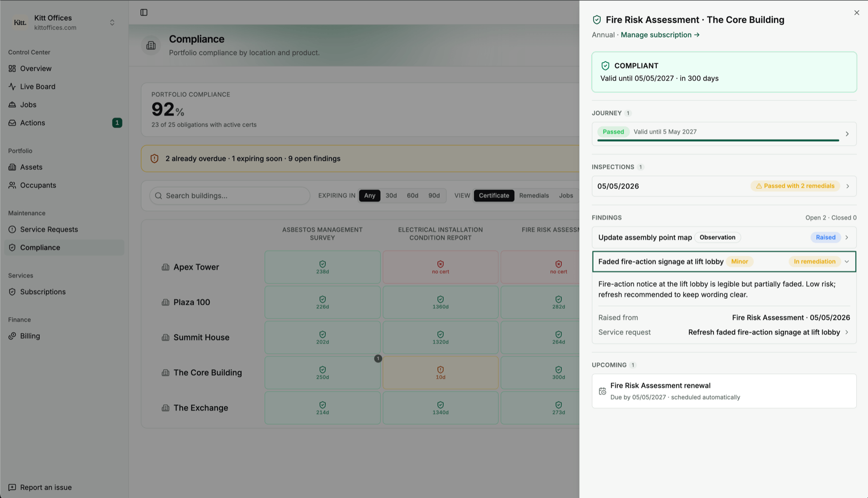
Task: Click the Billing coin icon
Action: click(12, 336)
